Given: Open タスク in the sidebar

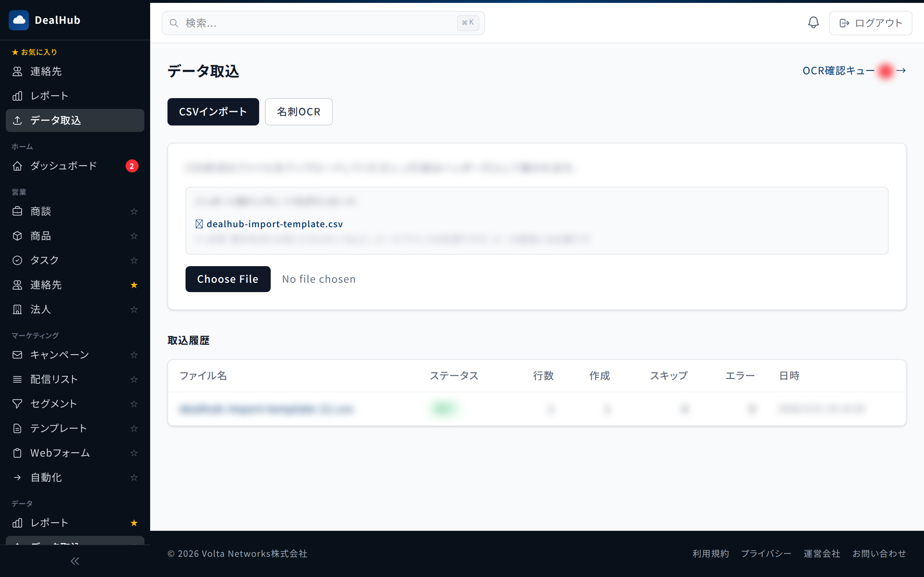Looking at the screenshot, I should point(44,260).
